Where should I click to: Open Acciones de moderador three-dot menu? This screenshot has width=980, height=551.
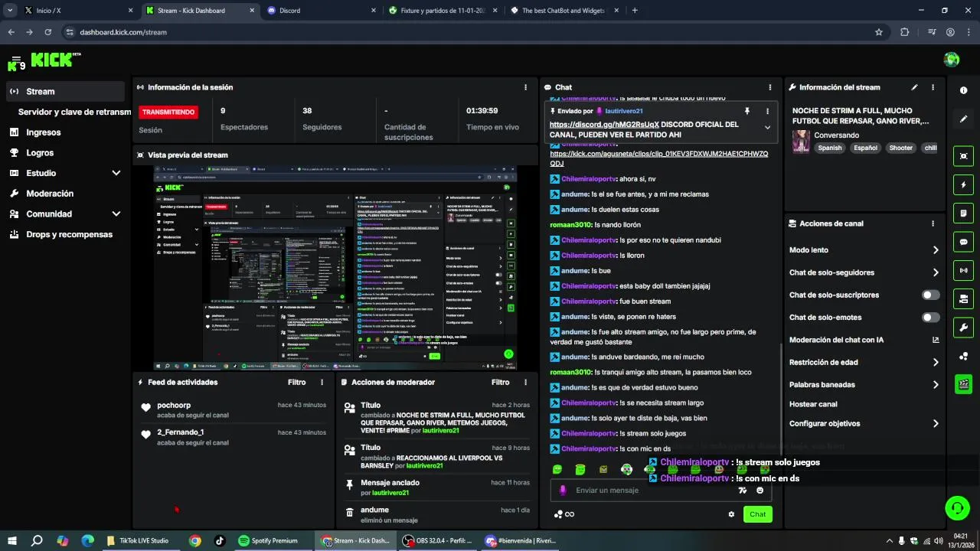tap(525, 382)
